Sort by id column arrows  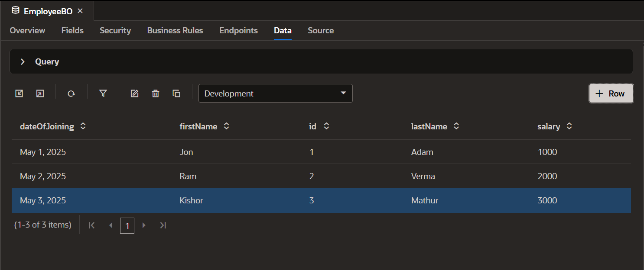click(327, 126)
